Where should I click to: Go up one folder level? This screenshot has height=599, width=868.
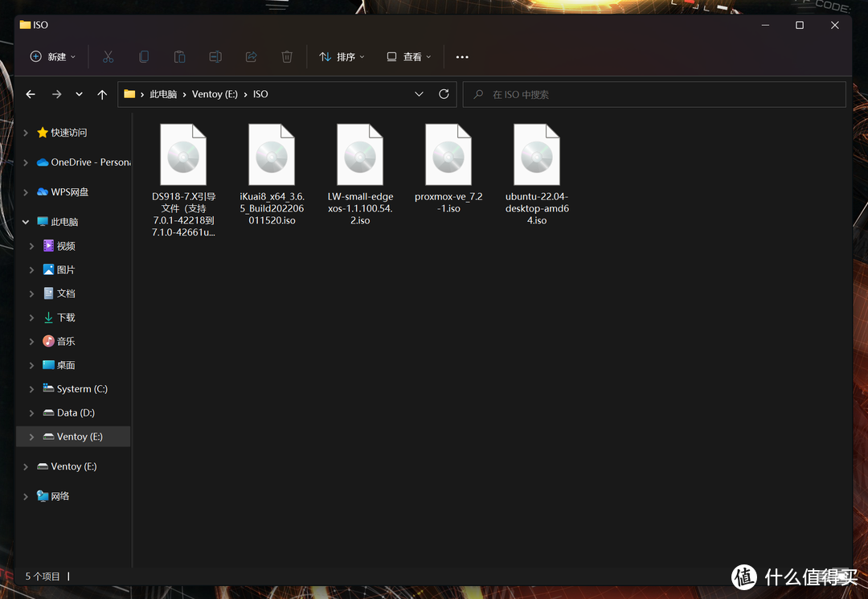coord(102,94)
